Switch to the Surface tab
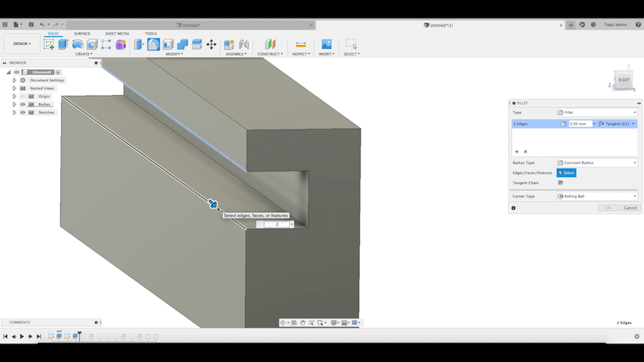This screenshot has height=362, width=644. (x=82, y=34)
